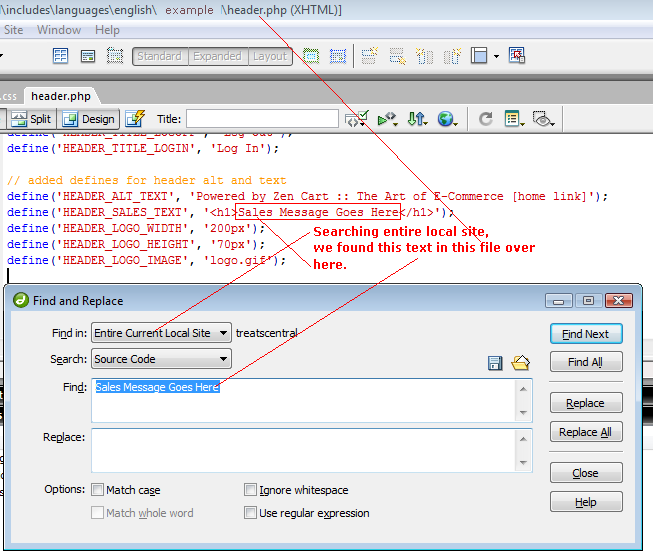
Task: Click the HEADER_LOGO_WIDTH define line
Action: pos(136,228)
